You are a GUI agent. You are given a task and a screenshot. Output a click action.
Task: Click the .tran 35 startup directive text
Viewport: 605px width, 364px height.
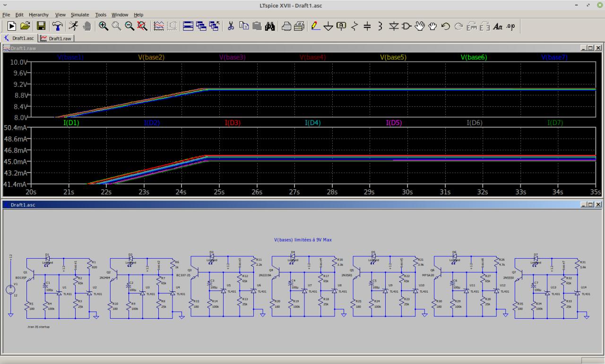pyautogui.click(x=39, y=326)
